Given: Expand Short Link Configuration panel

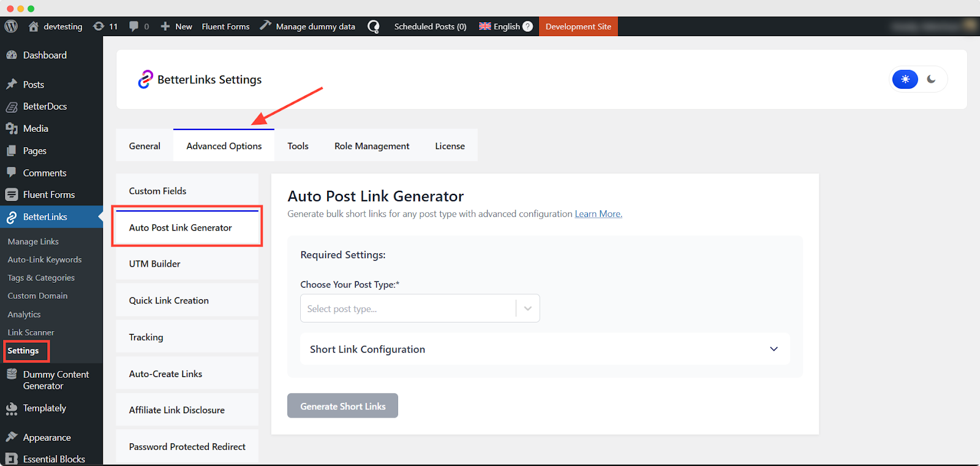Looking at the screenshot, I should [x=545, y=349].
